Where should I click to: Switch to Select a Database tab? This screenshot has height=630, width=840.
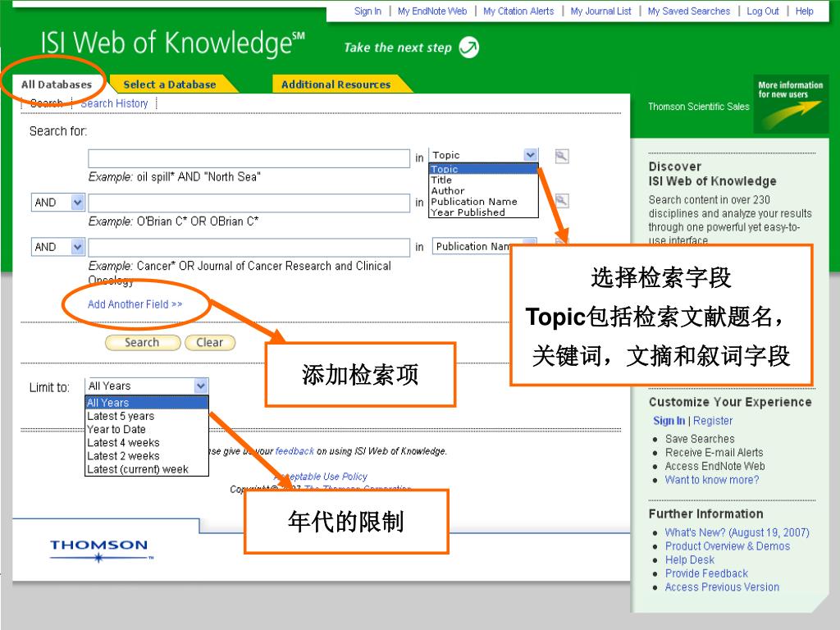click(169, 84)
